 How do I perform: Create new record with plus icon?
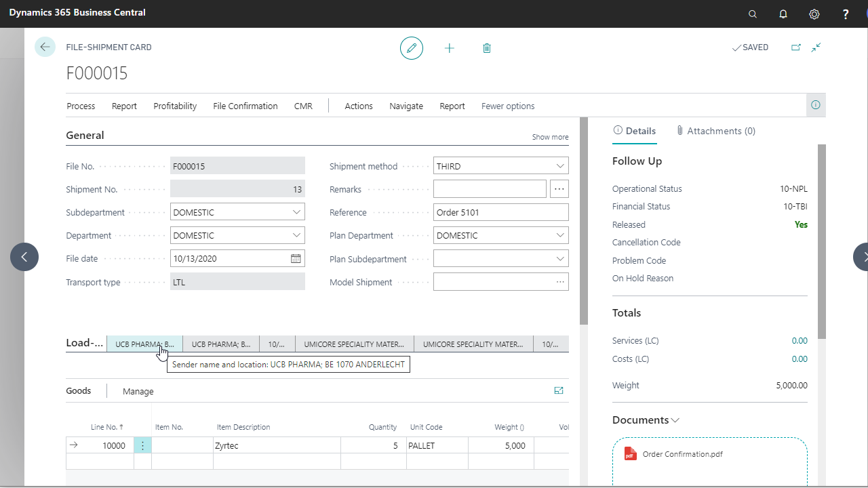click(x=450, y=48)
